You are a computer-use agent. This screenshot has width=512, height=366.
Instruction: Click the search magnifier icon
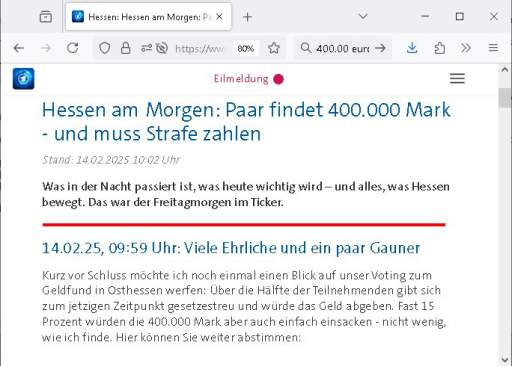click(x=305, y=48)
